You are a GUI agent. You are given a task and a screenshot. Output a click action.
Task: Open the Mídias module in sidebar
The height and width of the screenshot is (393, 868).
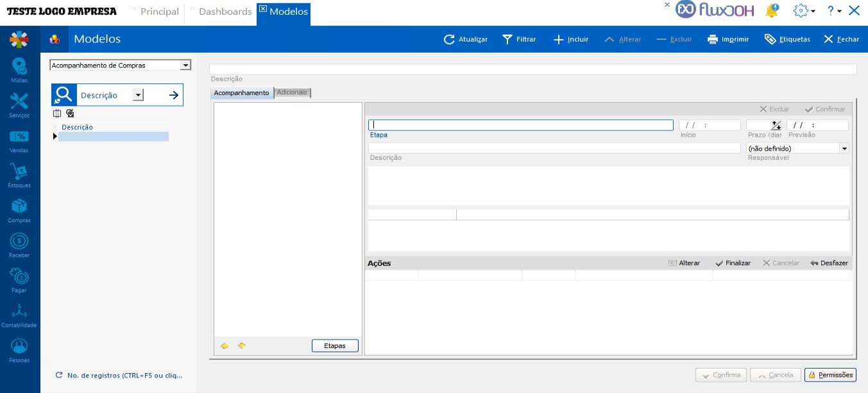point(19,67)
